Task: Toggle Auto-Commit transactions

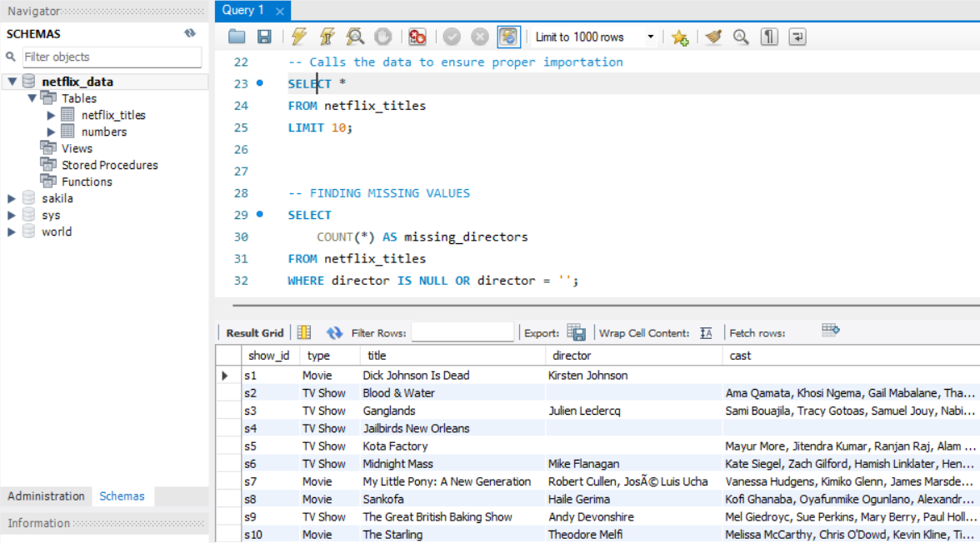Action: click(x=511, y=36)
